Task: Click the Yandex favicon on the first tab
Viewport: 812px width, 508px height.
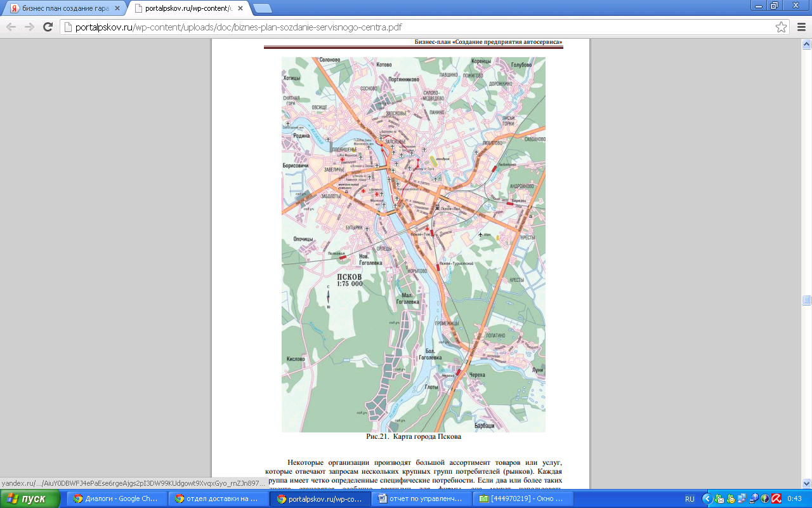Action: click(14, 8)
